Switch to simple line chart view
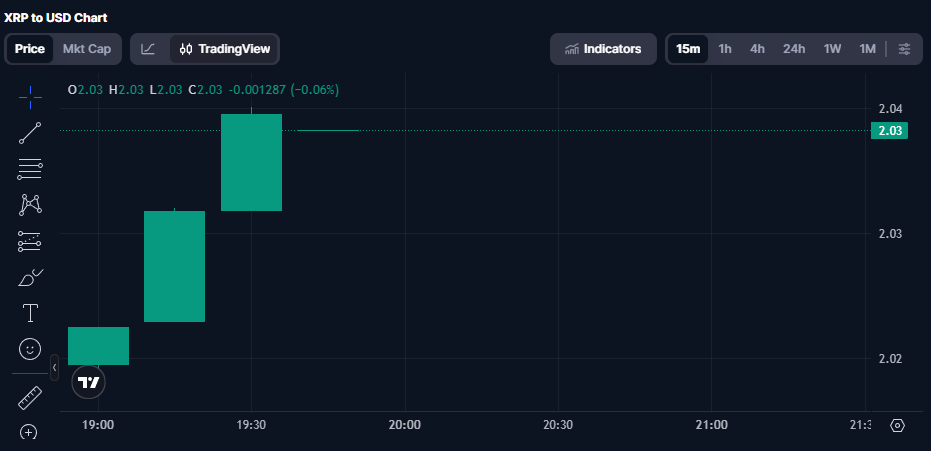The width and height of the screenshot is (931, 451). (148, 49)
